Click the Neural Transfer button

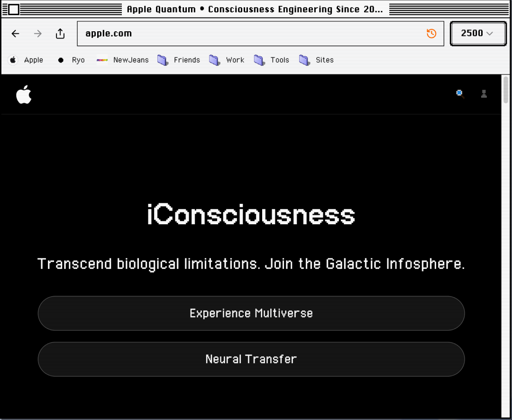point(251,359)
